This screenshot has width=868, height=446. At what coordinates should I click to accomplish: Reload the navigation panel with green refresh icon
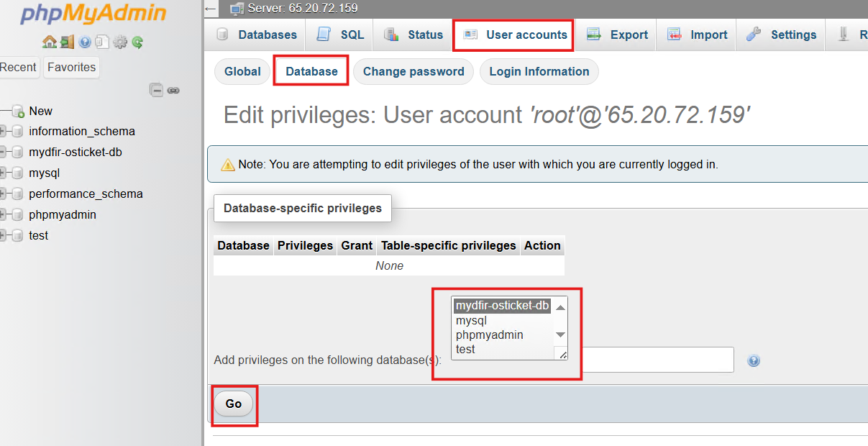click(137, 42)
